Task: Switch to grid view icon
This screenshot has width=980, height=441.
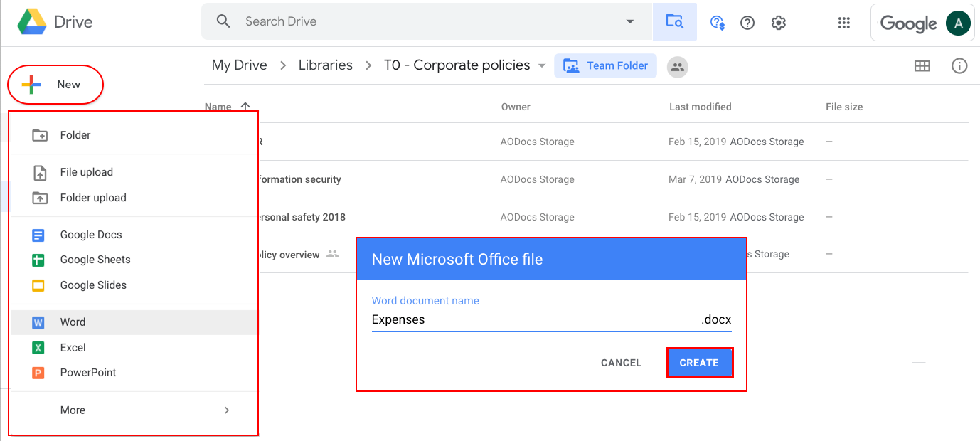Action: coord(922,66)
